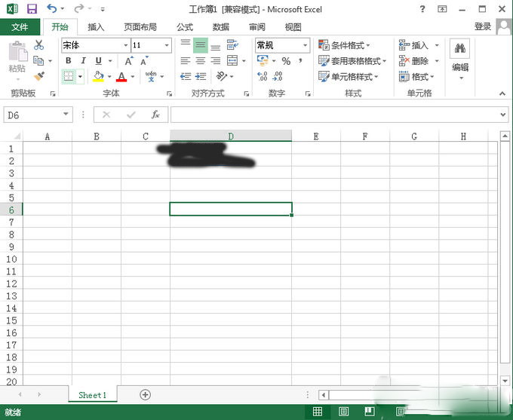Switch to Normal view in status bar

click(x=318, y=412)
